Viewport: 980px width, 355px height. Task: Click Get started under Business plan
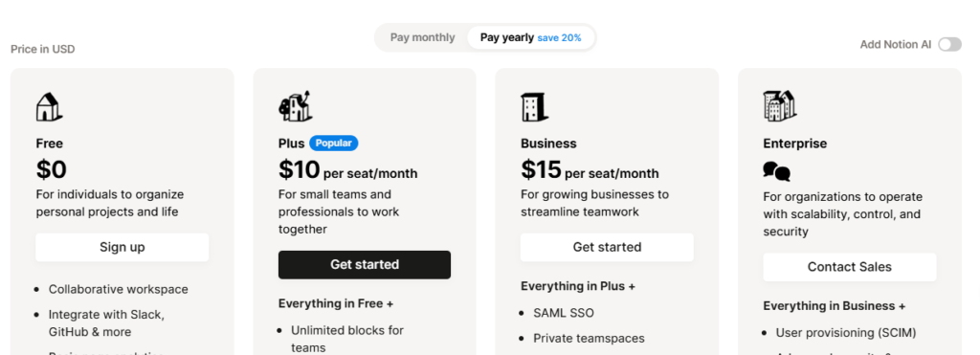tap(607, 248)
